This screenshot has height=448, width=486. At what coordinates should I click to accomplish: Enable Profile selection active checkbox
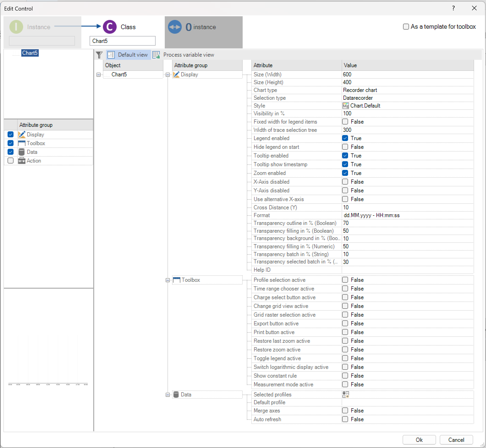click(x=345, y=280)
